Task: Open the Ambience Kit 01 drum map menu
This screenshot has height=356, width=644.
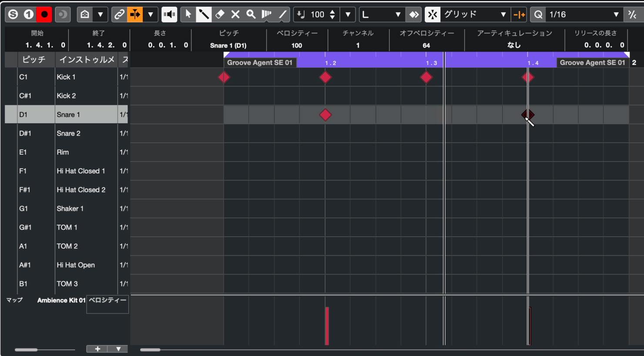Action: pyautogui.click(x=61, y=300)
